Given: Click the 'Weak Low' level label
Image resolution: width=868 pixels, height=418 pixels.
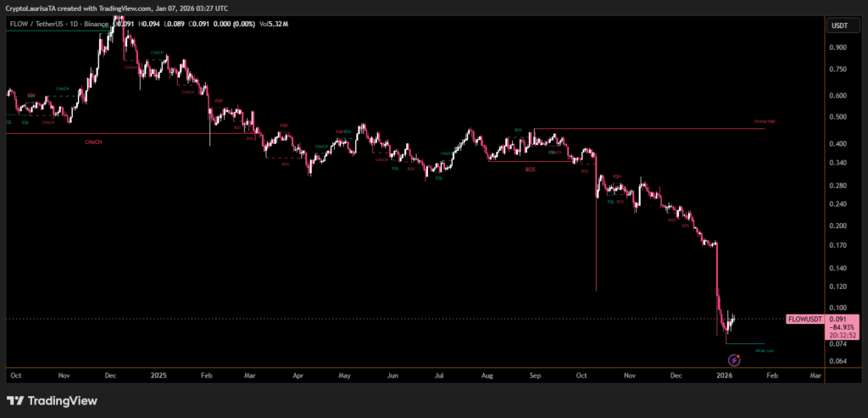Looking at the screenshot, I should [764, 350].
